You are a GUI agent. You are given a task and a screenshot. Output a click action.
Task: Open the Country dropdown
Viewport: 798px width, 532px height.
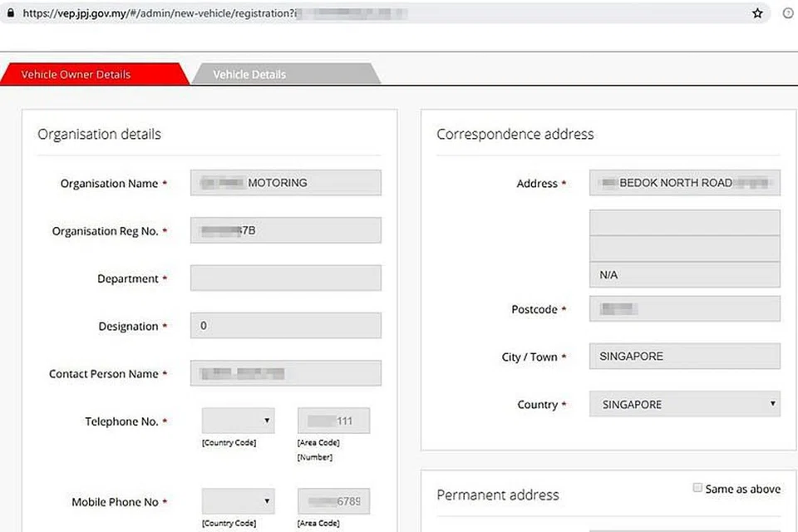pos(684,405)
